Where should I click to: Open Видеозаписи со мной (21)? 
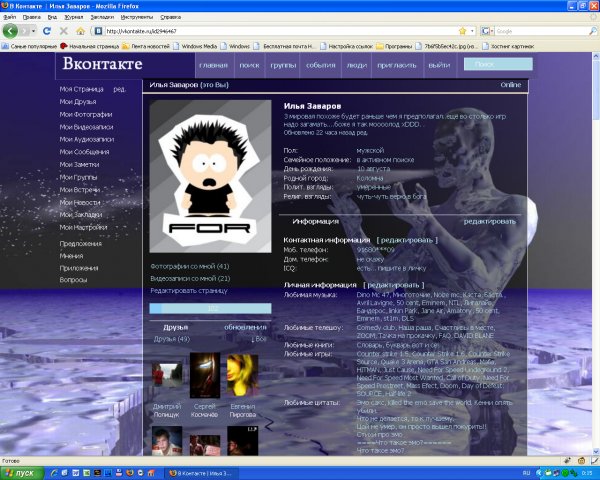click(190, 279)
